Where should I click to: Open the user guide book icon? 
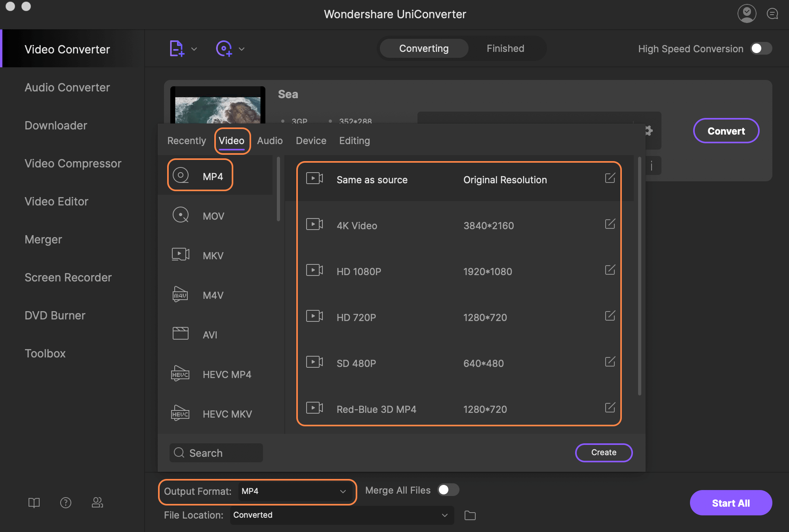[x=34, y=502]
